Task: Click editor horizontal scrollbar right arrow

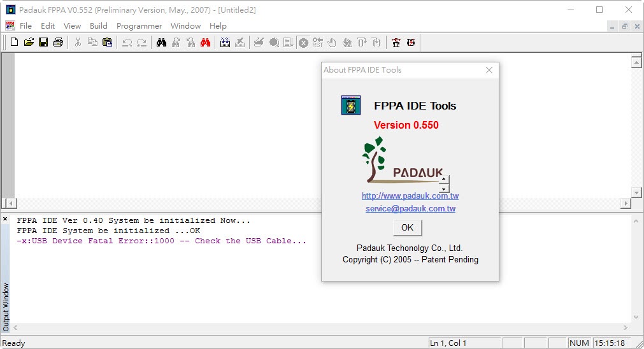Action: (626, 203)
